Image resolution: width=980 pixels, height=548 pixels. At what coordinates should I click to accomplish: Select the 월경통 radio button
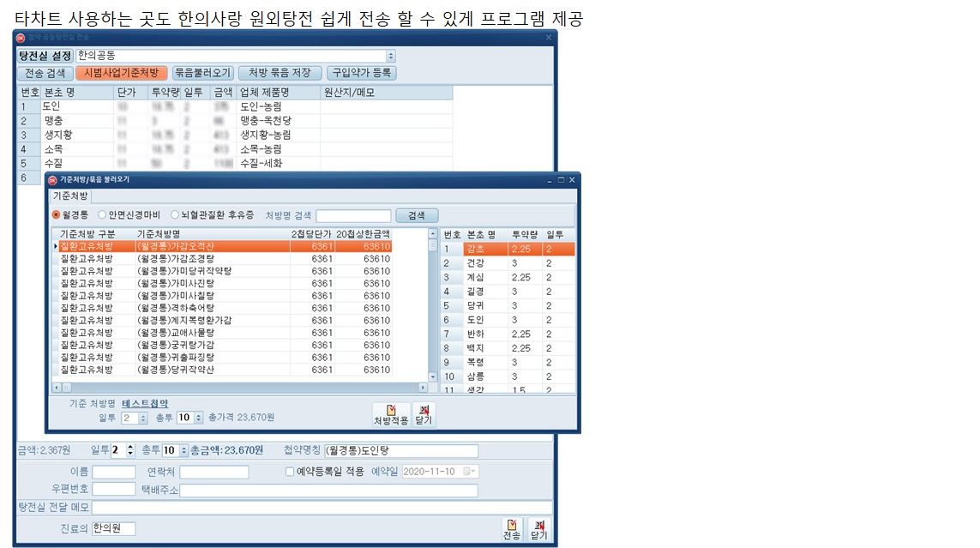pyautogui.click(x=57, y=215)
